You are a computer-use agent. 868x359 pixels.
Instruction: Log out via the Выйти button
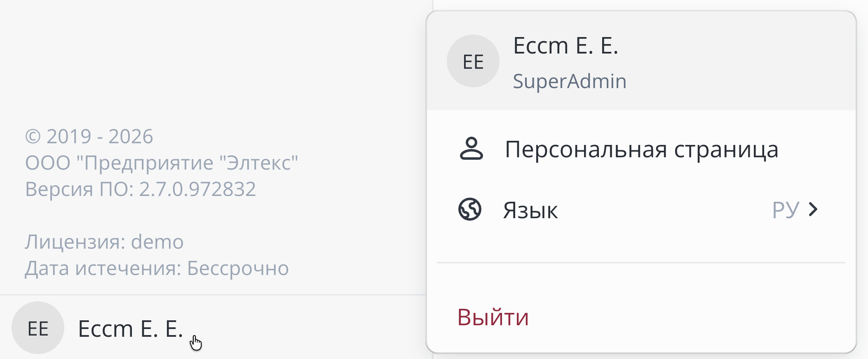pos(493,317)
